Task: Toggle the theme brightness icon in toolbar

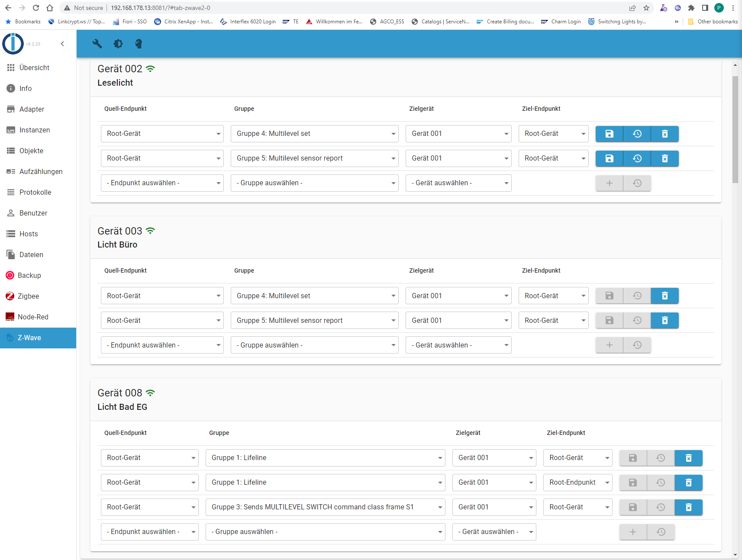Action: coord(118,44)
